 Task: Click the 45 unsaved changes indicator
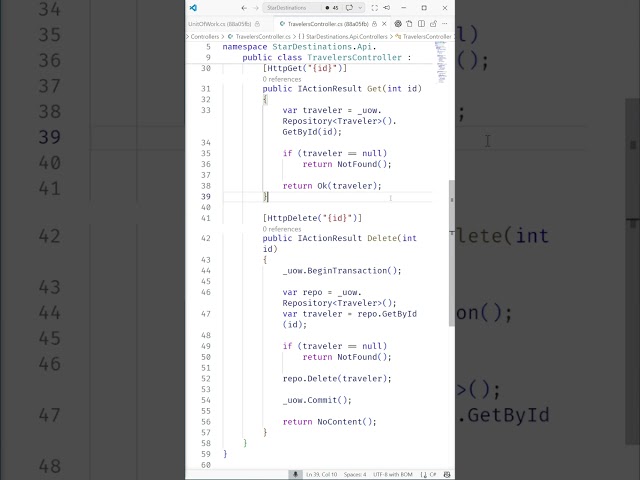click(332, 8)
